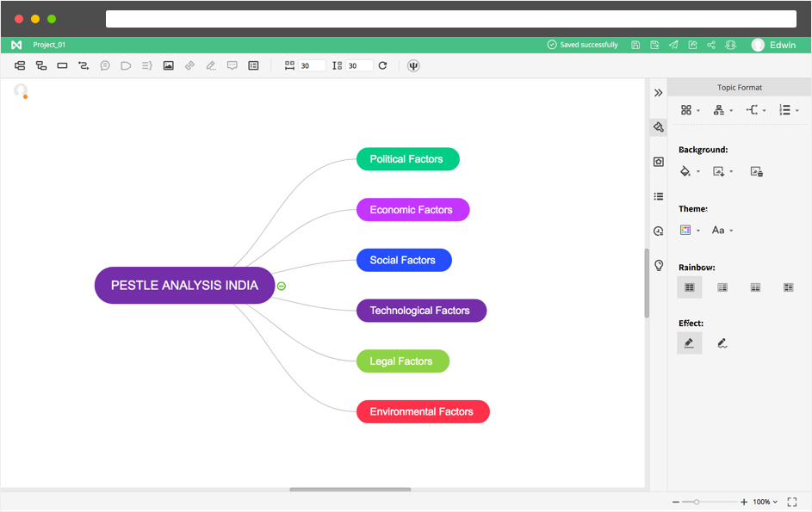Collapse the PESTLE ANALYSIS INDIA branches
The image size is (812, 512).
click(282, 286)
